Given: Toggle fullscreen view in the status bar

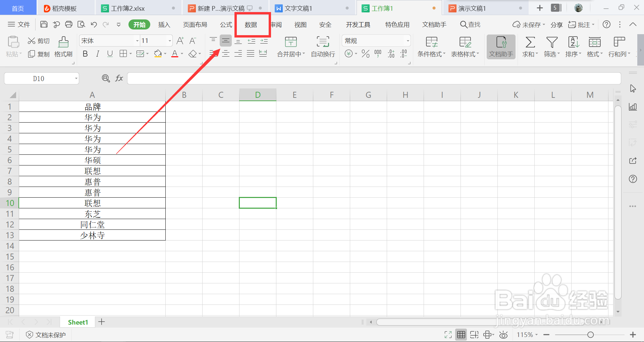Looking at the screenshot, I should click(x=448, y=335).
